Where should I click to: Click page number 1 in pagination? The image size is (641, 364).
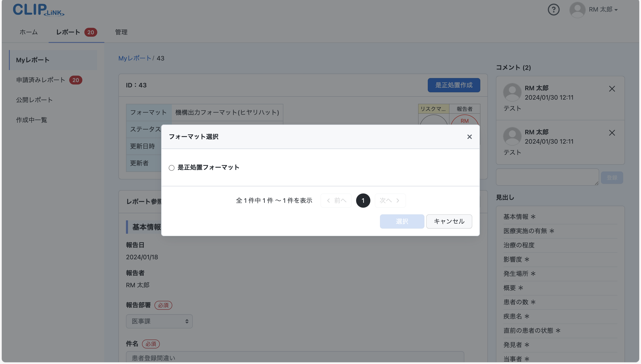pyautogui.click(x=363, y=201)
